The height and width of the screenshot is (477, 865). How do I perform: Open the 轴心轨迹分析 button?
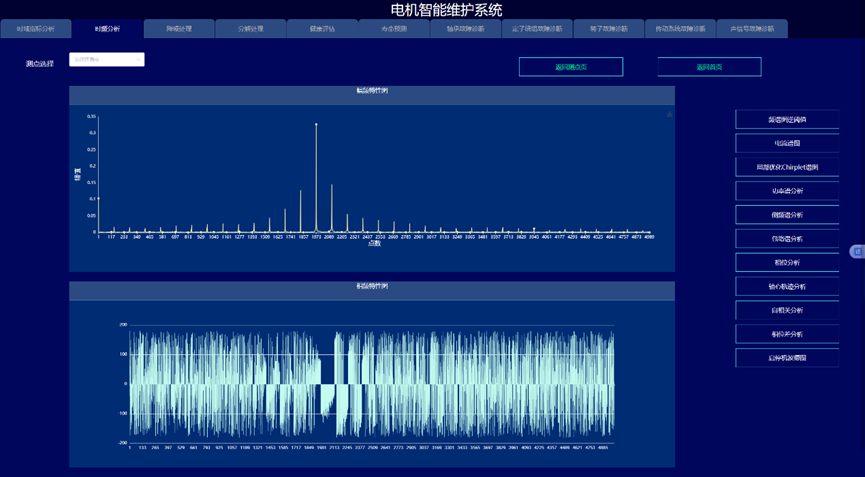pyautogui.click(x=787, y=287)
